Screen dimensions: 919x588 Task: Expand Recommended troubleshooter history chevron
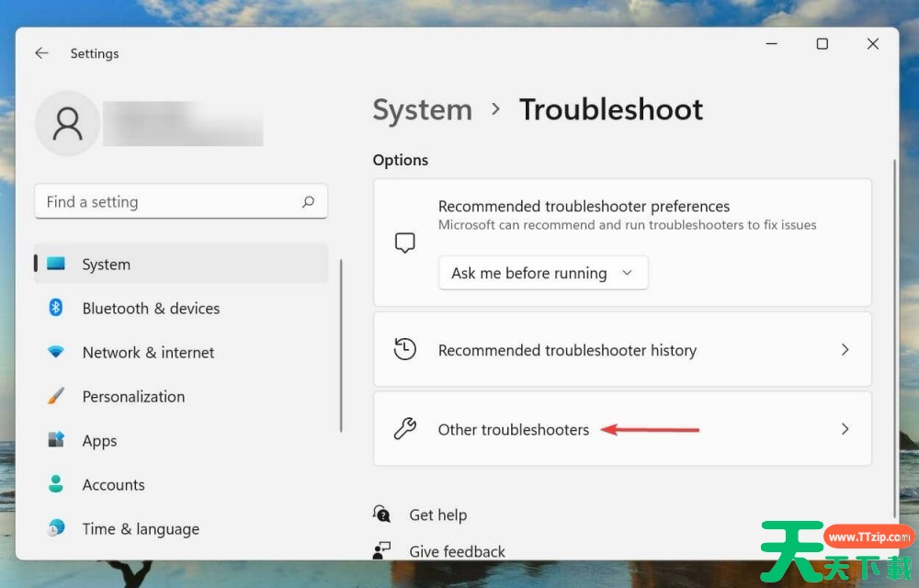(x=845, y=350)
